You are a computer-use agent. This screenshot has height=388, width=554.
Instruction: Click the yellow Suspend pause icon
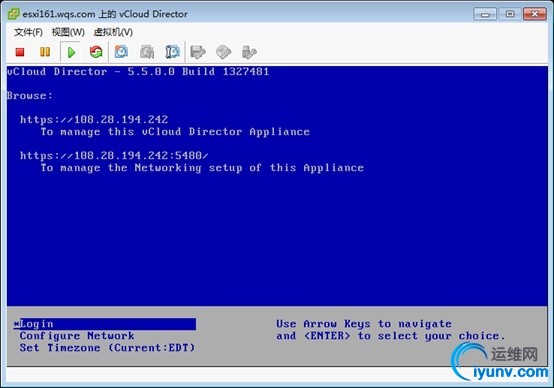coord(45,52)
